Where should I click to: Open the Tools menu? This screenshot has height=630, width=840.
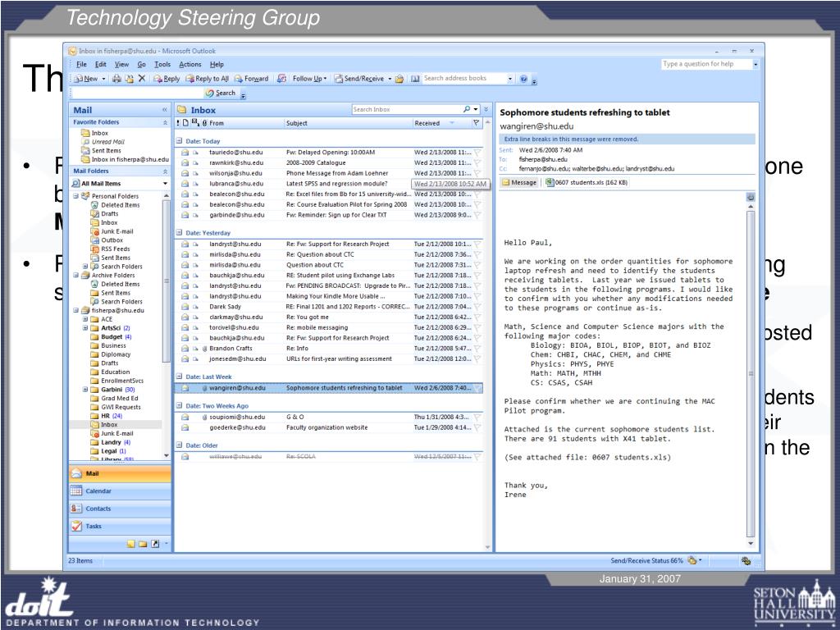[x=162, y=64]
